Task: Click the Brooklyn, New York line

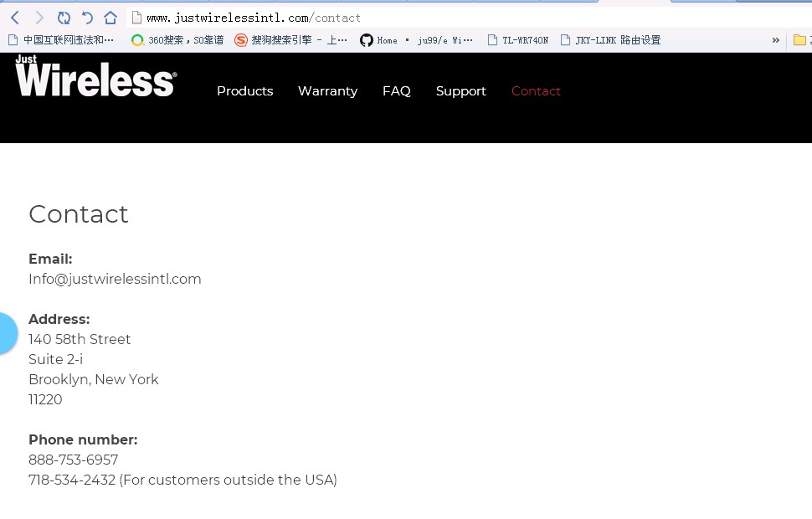Action: 93,379
